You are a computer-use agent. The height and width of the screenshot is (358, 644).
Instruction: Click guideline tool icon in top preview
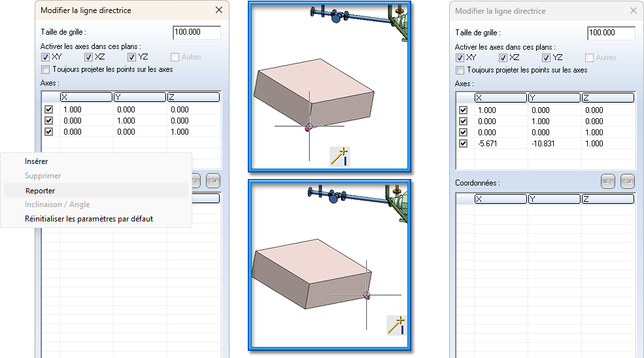tap(340, 156)
